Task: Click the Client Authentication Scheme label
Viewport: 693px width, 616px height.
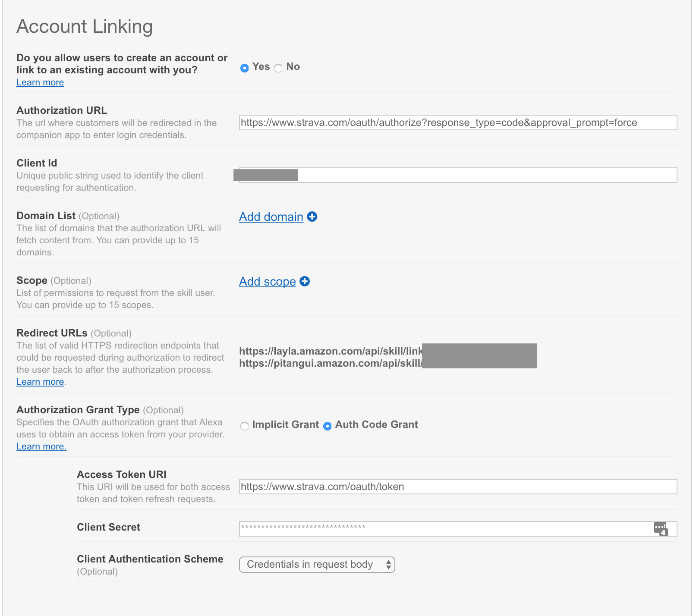Action: (x=150, y=559)
